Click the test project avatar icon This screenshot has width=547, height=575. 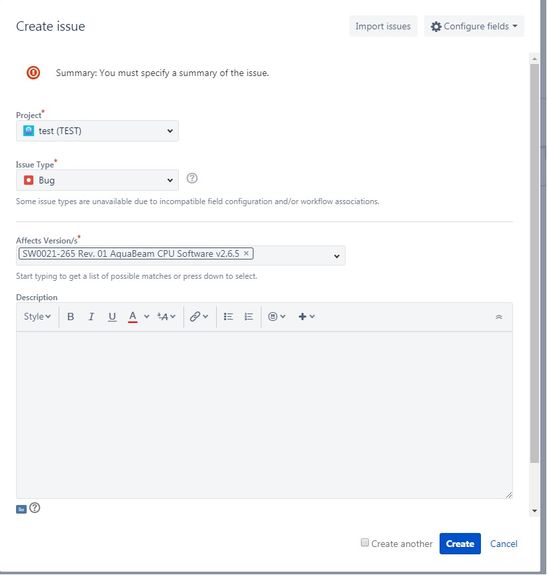click(29, 131)
